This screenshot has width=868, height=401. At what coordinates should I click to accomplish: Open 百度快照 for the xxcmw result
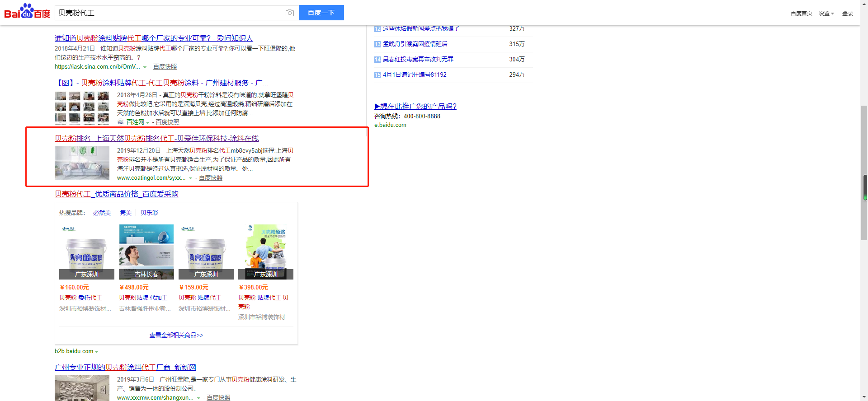coord(218,398)
